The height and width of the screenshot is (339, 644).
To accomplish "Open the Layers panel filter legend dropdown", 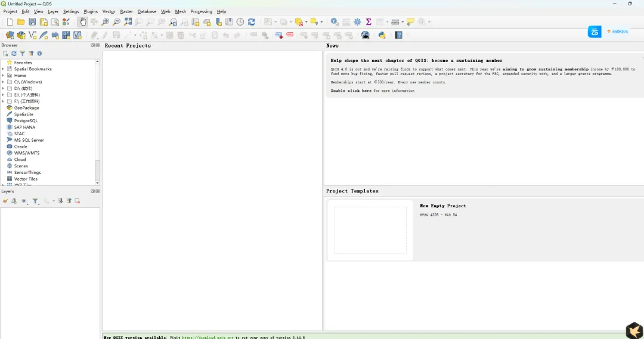I will point(36,201).
